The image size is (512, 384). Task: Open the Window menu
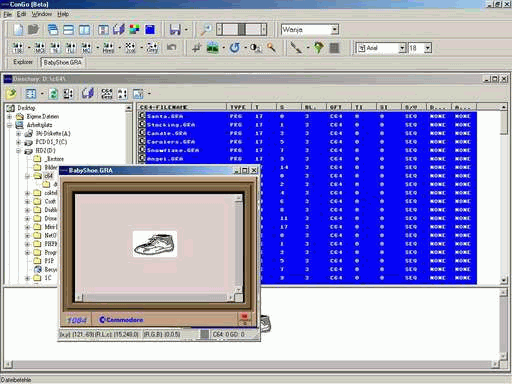pyautogui.click(x=42, y=14)
